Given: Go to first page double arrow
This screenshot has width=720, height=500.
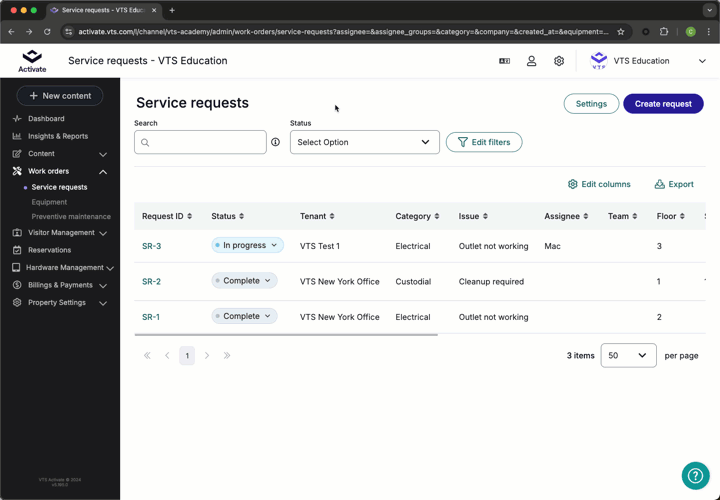Looking at the screenshot, I should (147, 355).
